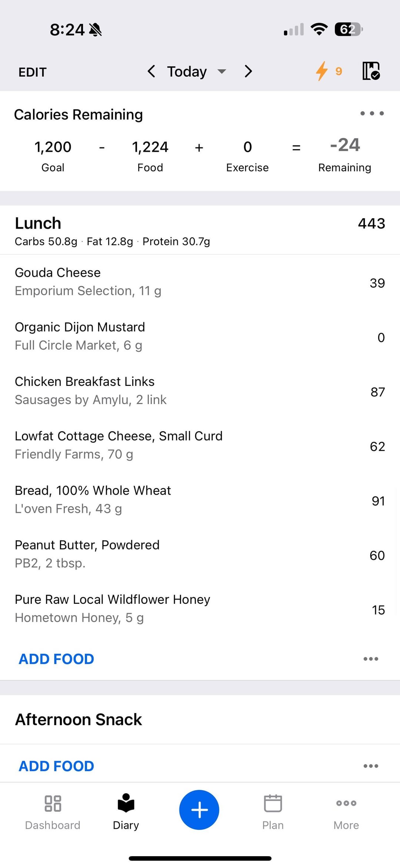Image resolution: width=400 pixels, height=868 pixels.
Task: Open the Lunch meal header
Action: point(200,230)
